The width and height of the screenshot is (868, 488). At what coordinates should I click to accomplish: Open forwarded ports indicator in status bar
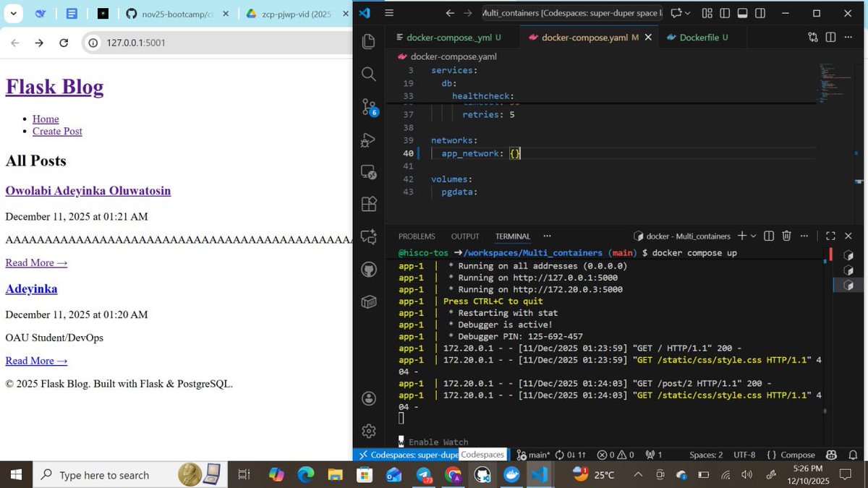pyautogui.click(x=654, y=455)
